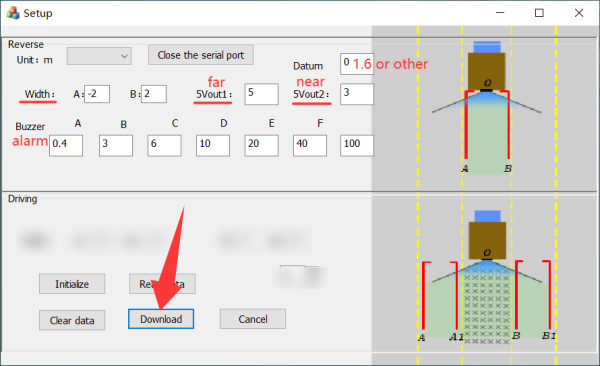Viewport: 600px width, 366px height.
Task: Click the Driving detection zone diagram
Action: pyautogui.click(x=486, y=278)
